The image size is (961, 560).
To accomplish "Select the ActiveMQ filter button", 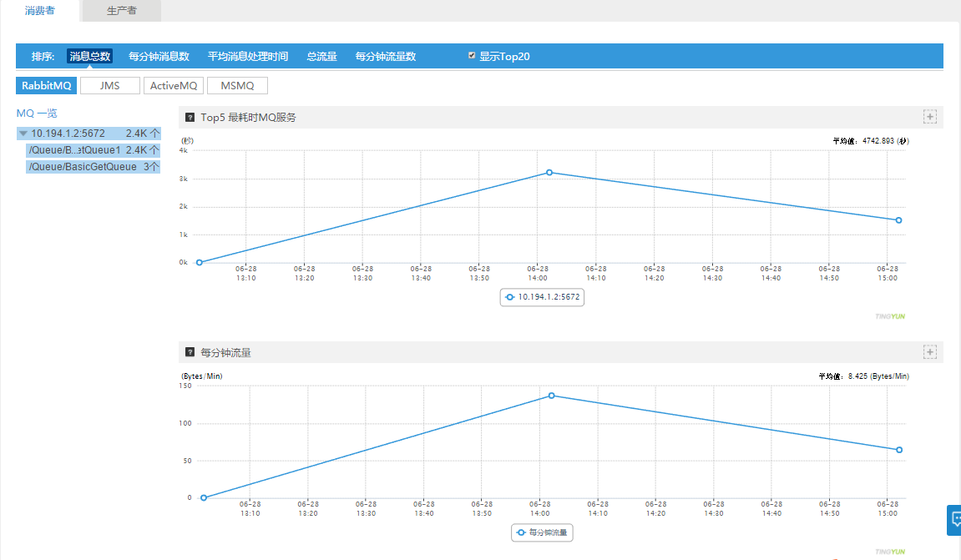I will tap(174, 86).
